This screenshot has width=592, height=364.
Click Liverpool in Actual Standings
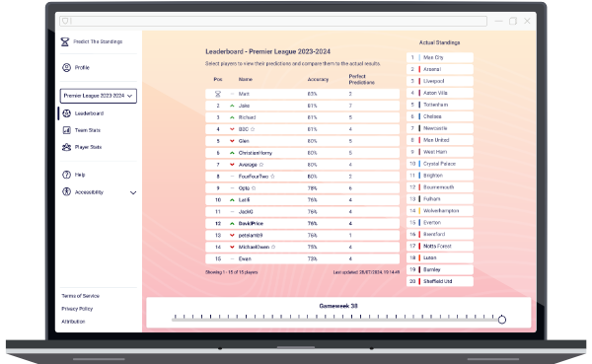click(440, 81)
